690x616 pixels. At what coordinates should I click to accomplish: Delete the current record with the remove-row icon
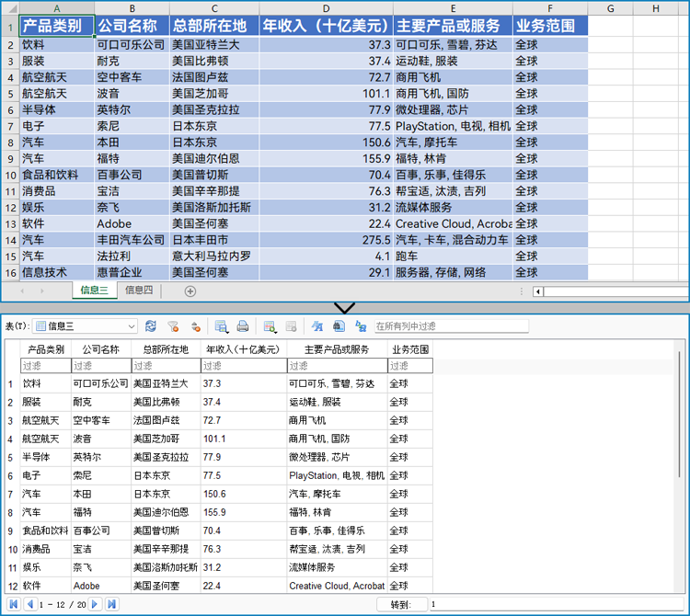pos(291,326)
